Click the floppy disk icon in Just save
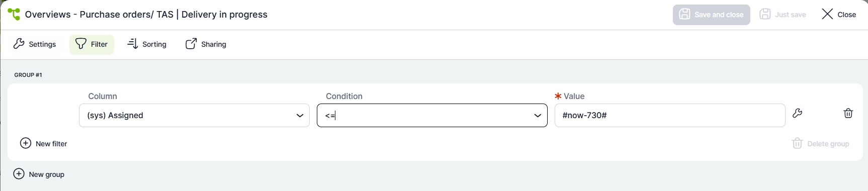868x191 pixels. [x=765, y=14]
